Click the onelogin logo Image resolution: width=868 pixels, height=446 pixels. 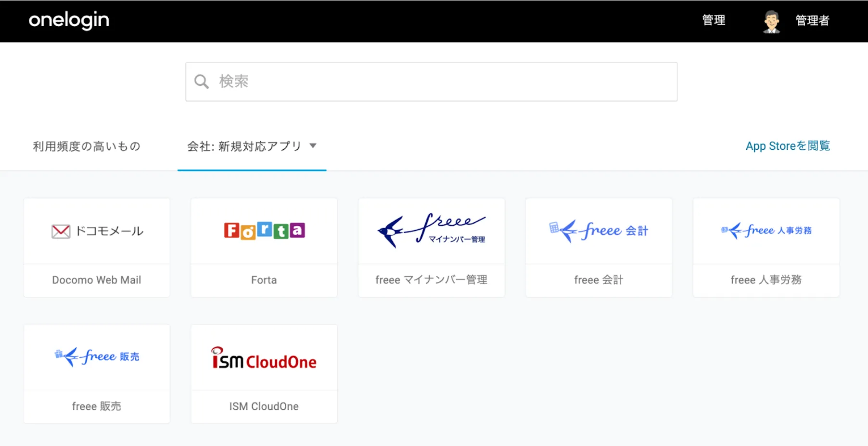click(x=68, y=20)
